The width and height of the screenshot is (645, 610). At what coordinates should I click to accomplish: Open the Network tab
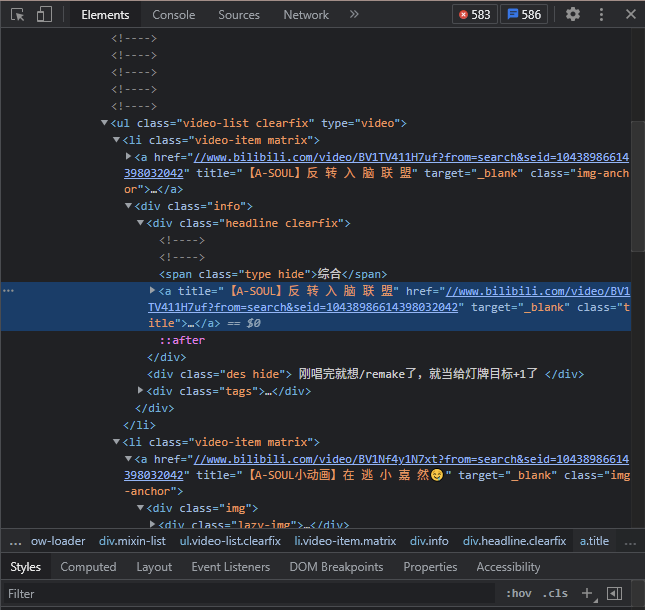click(306, 15)
